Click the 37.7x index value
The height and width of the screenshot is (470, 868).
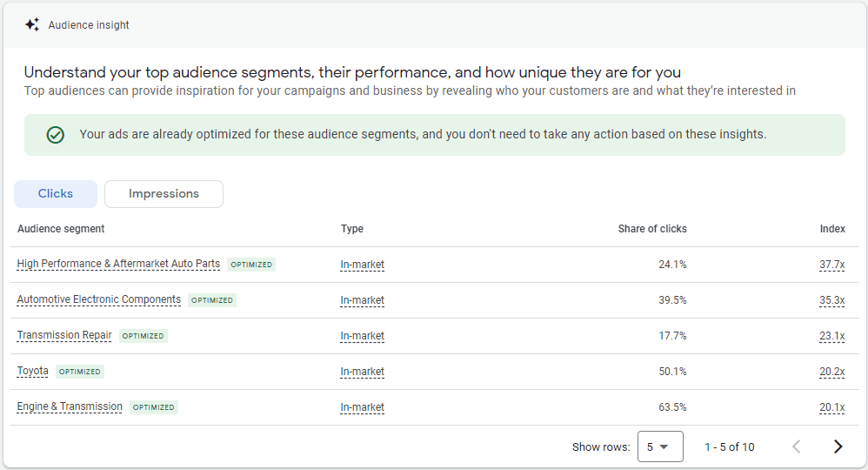[832, 265]
